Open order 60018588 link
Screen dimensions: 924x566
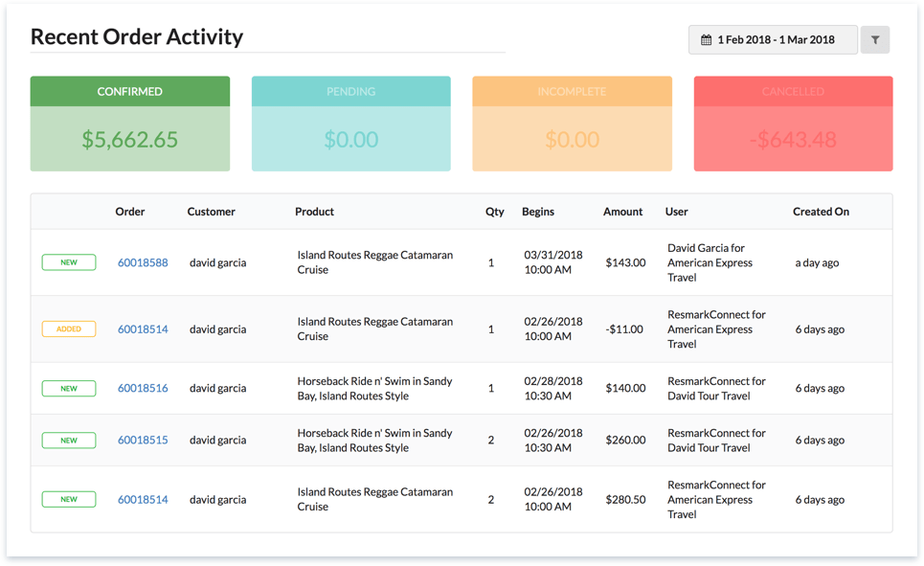pyautogui.click(x=143, y=262)
